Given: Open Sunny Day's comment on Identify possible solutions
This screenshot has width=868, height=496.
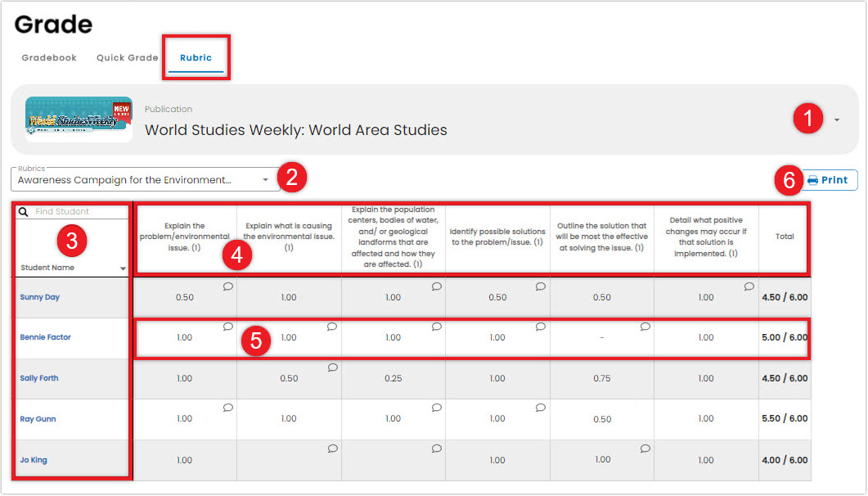Looking at the screenshot, I should (541, 286).
